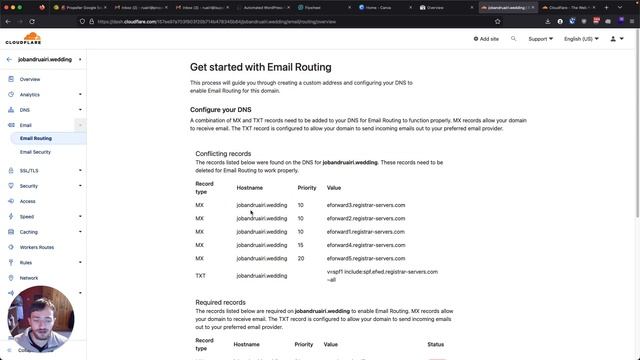Open the Rules sidebar icon
Screen dimensions: 640x360
click(x=11, y=262)
